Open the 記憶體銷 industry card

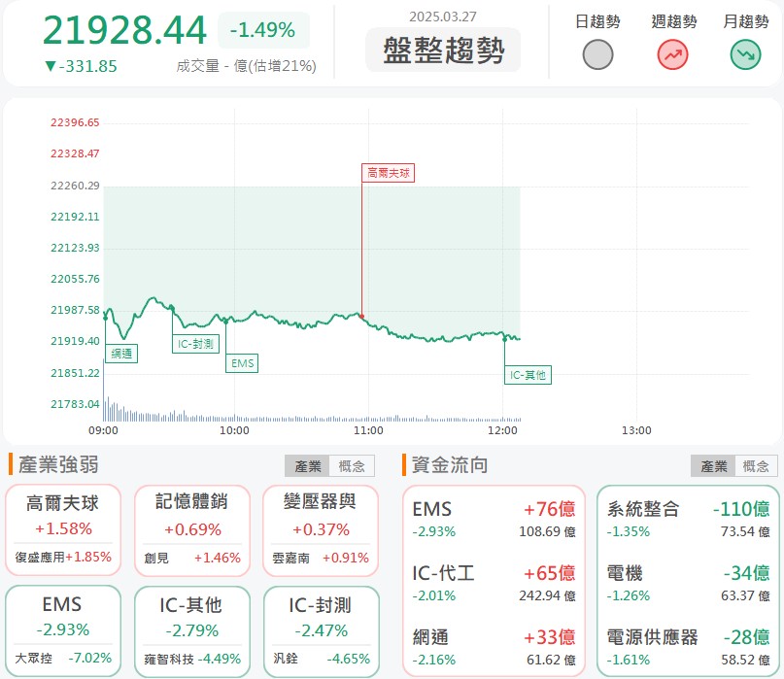[191, 529]
